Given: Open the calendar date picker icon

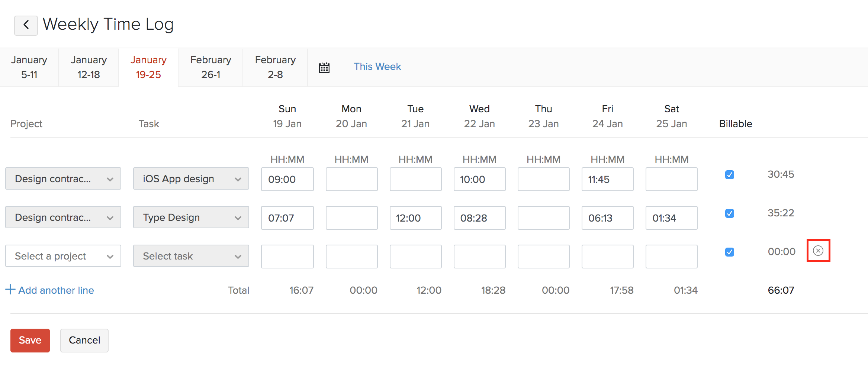Looking at the screenshot, I should point(324,68).
